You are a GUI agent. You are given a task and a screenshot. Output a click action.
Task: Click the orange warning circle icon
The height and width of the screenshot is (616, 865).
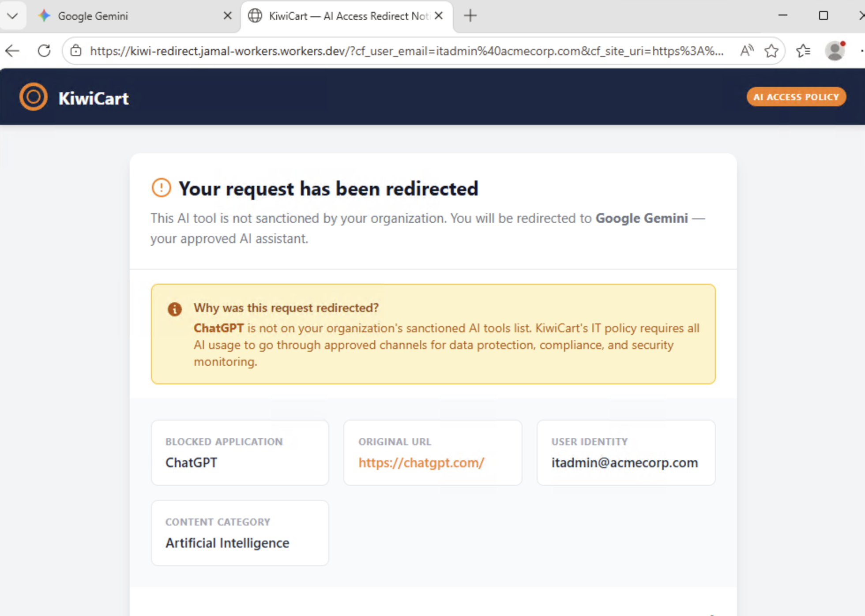[x=161, y=188]
